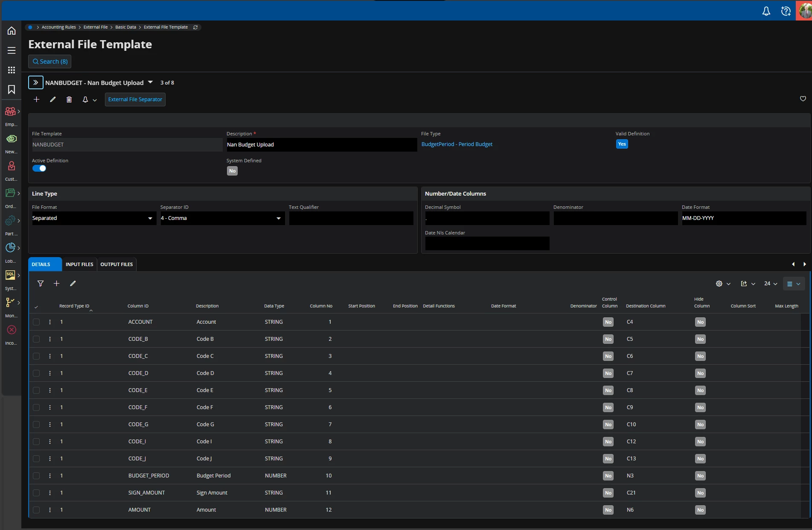Click the Search (8) button

click(x=50, y=61)
